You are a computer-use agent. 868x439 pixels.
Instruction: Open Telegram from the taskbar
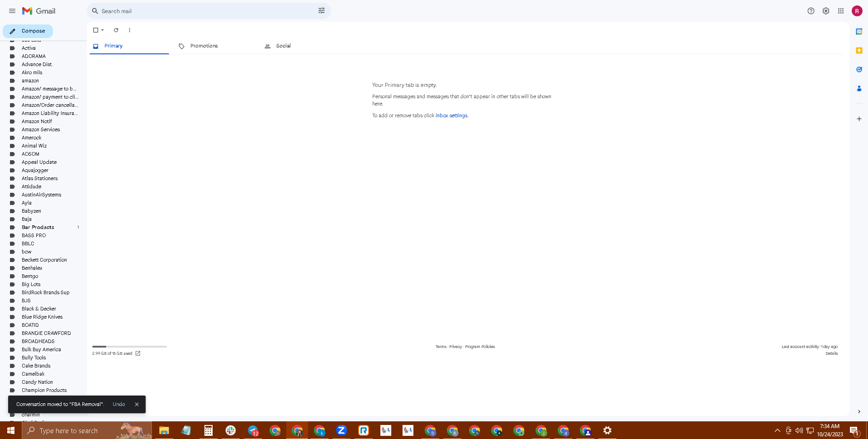tap(253, 430)
